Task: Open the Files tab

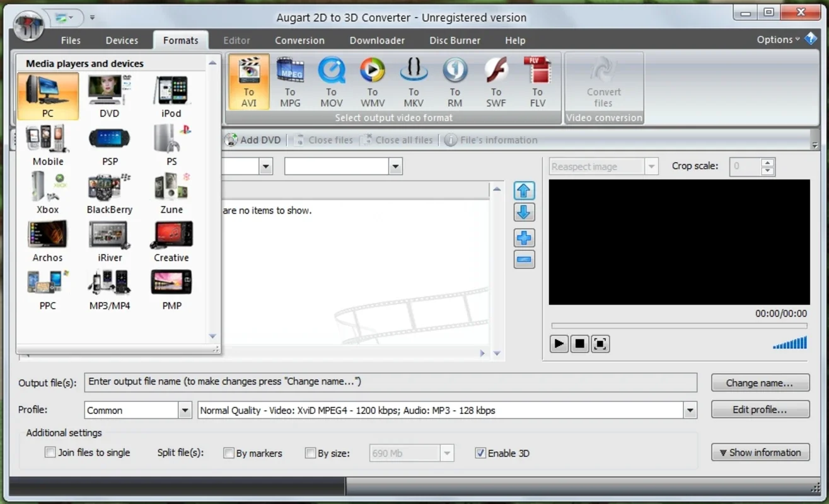Action: pos(71,40)
